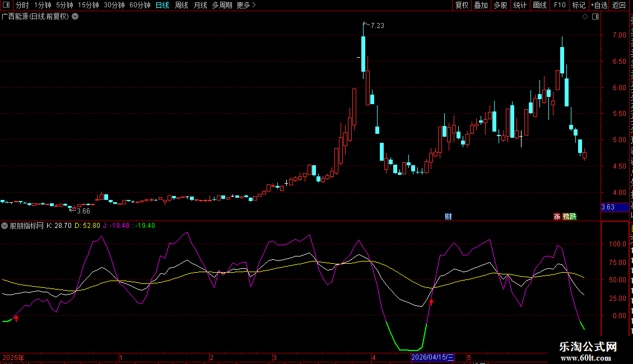Toggle the sidebar panel icon at top-left

coord(6,5)
